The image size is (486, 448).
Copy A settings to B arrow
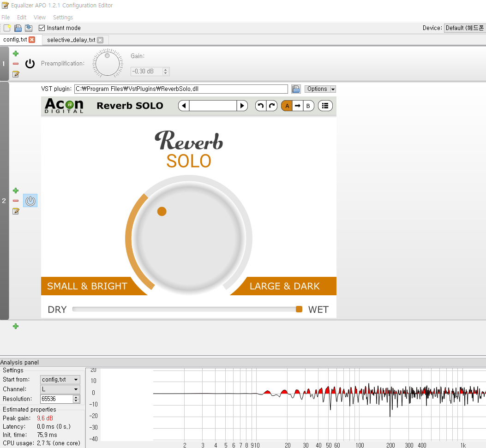[298, 106]
